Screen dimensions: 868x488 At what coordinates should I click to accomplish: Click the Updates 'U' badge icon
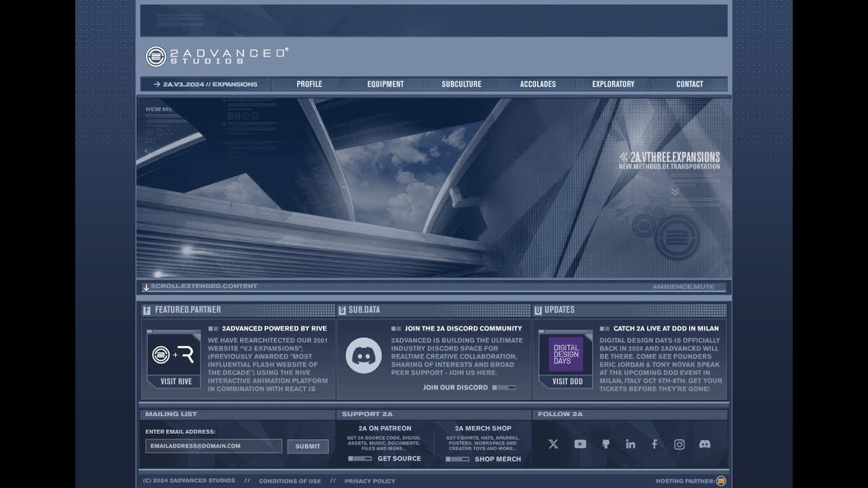click(538, 310)
